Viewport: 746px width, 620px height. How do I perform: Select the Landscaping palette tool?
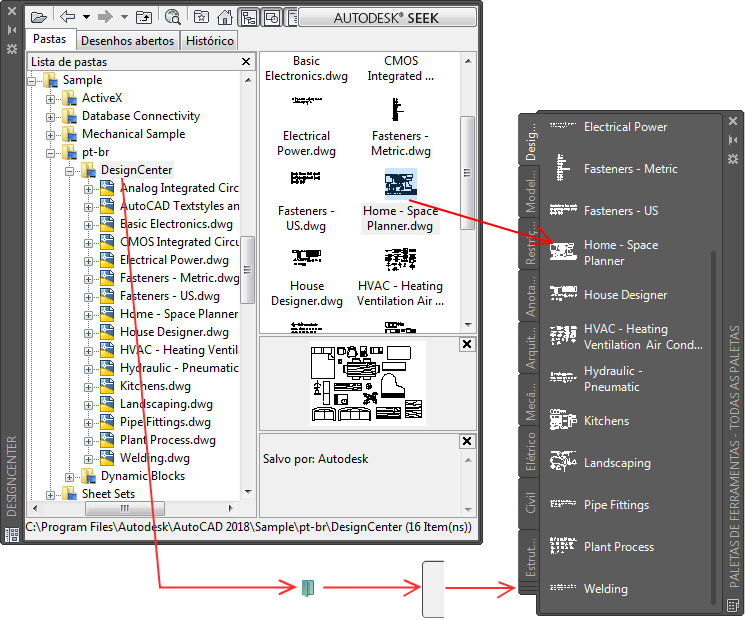(x=600, y=463)
